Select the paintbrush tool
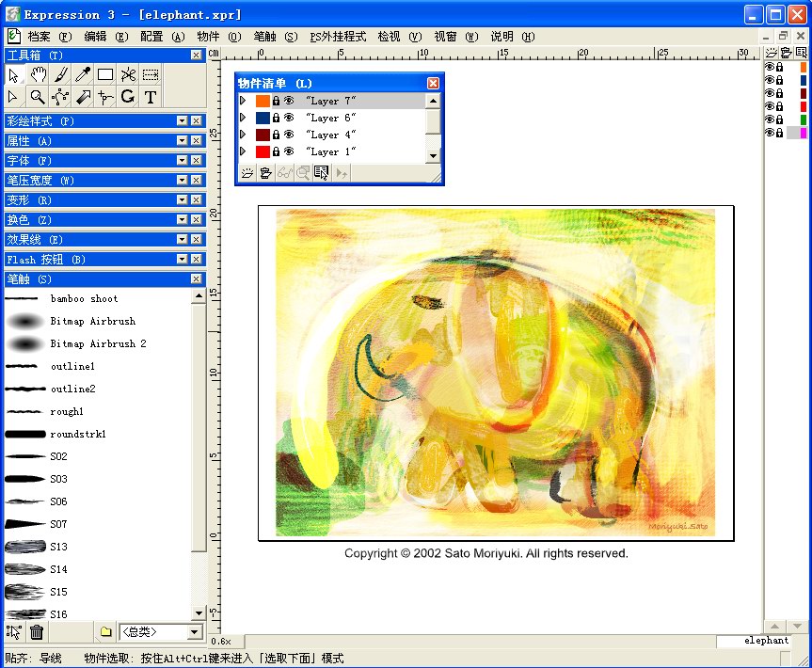812x668 pixels. [60, 74]
